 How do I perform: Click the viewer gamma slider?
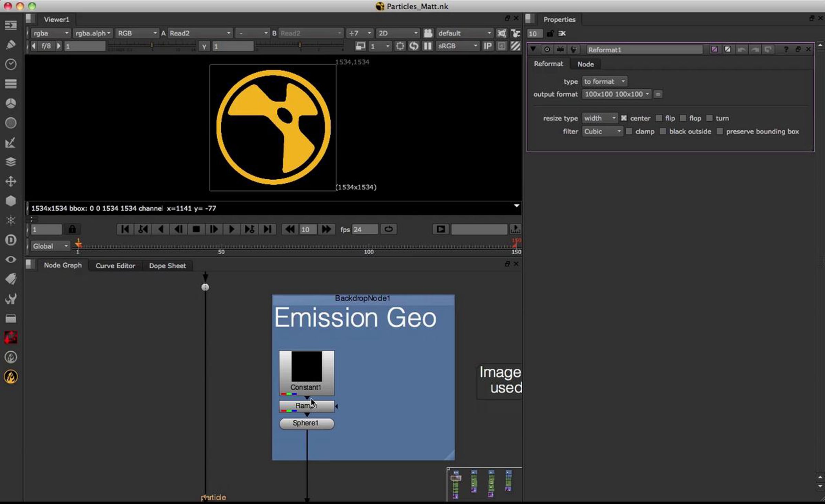300,45
